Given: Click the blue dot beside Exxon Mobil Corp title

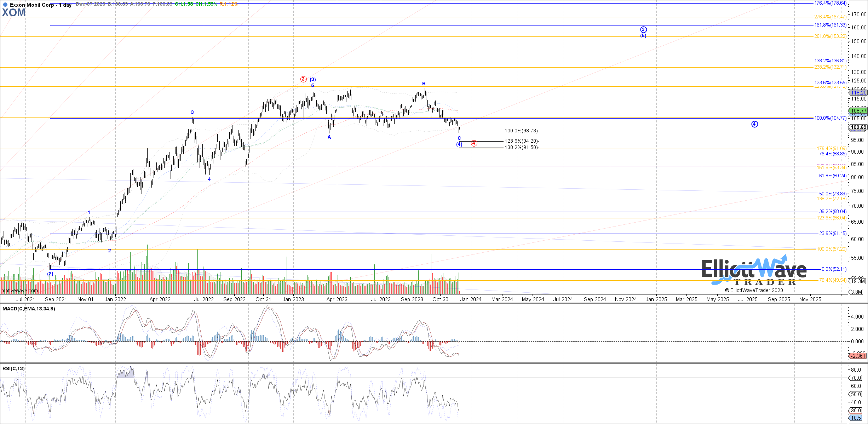Looking at the screenshot, I should (5, 5).
